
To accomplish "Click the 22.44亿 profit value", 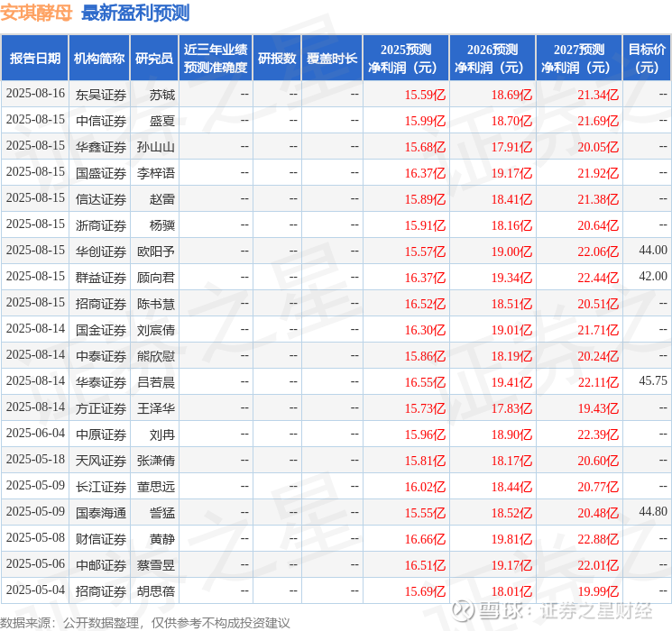I will [x=598, y=278].
